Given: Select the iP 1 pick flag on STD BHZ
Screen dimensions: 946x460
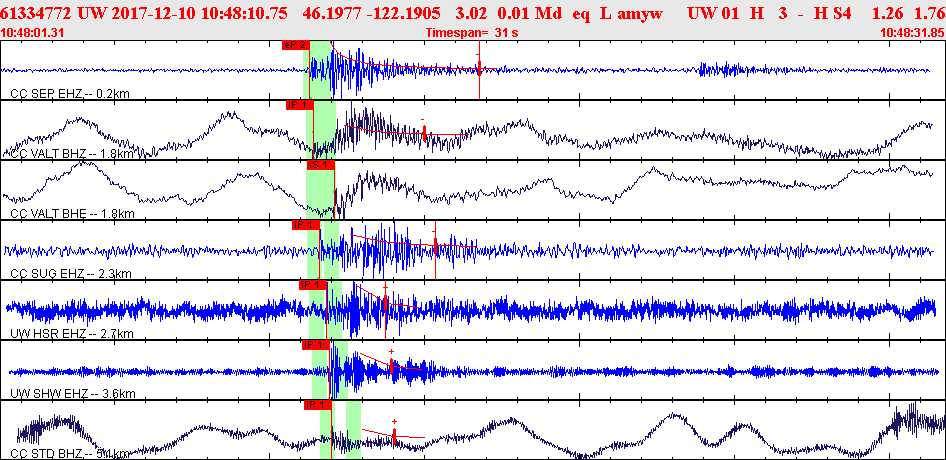Looking at the screenshot, I should 319,405.
